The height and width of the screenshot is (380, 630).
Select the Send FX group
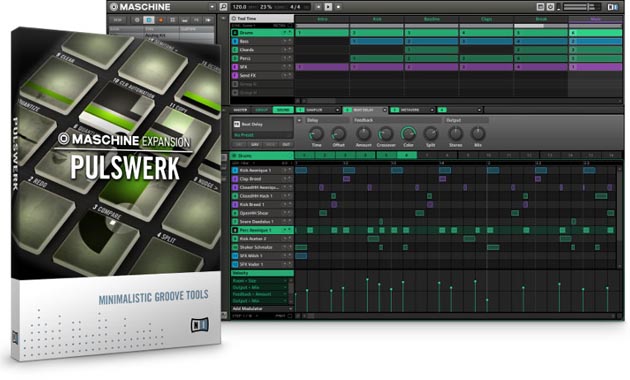(x=262, y=76)
